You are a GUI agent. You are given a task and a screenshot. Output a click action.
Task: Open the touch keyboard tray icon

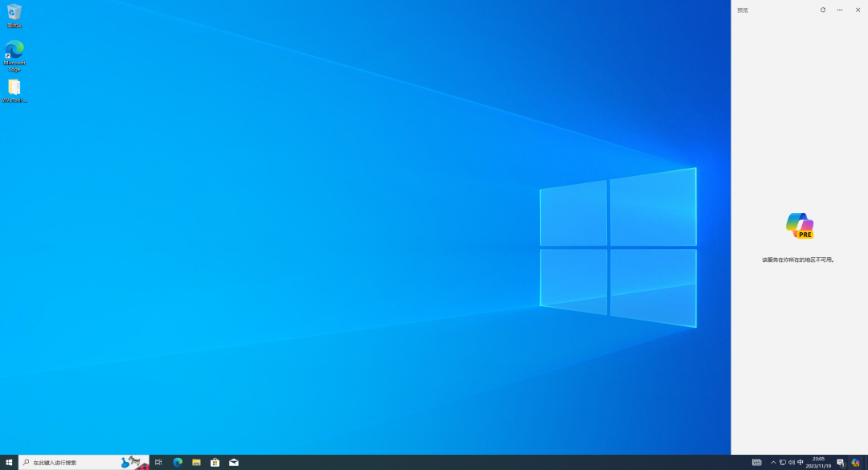[757, 462]
